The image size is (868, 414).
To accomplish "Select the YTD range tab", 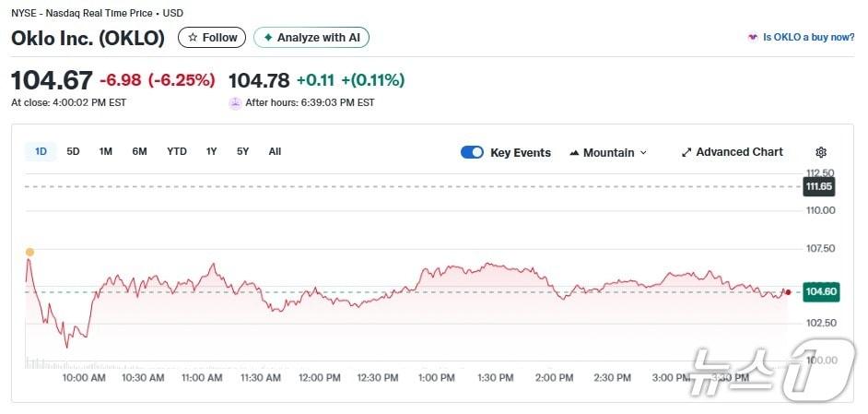I will point(177,151).
